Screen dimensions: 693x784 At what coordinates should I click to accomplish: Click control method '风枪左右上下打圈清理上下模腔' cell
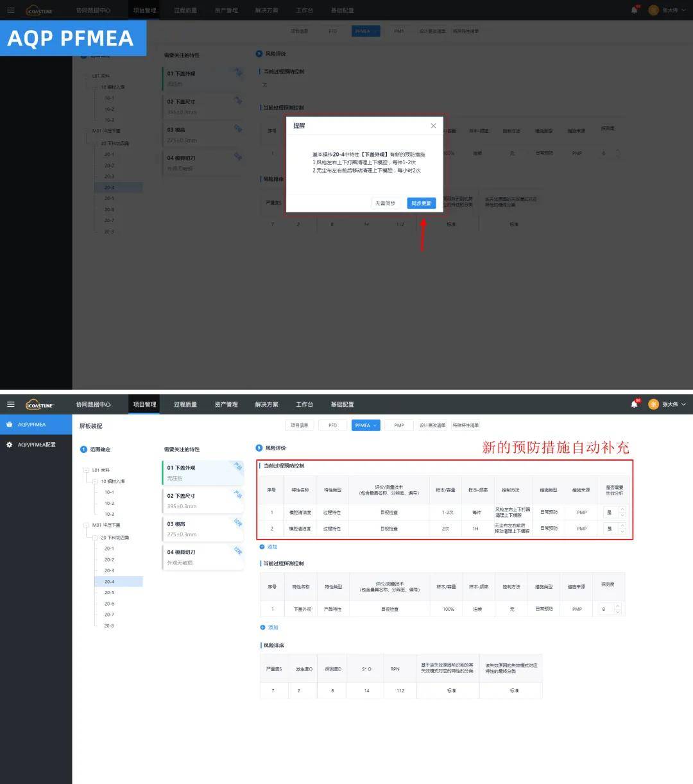513,512
